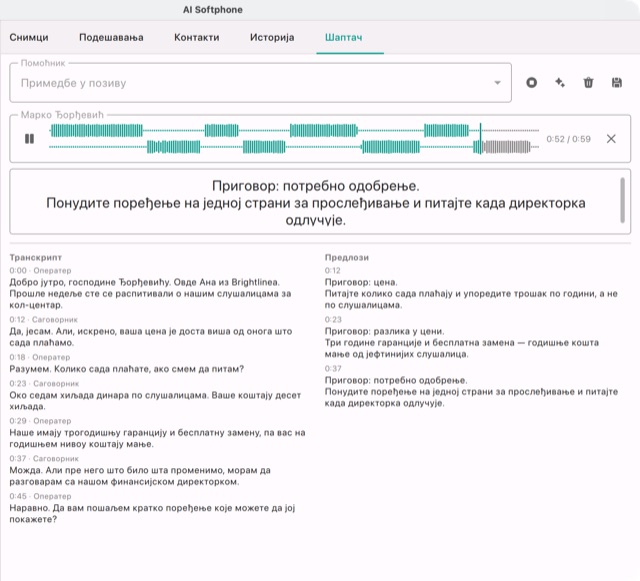The height and width of the screenshot is (581, 640).
Task: Select the Шаптач tab
Action: click(344, 38)
